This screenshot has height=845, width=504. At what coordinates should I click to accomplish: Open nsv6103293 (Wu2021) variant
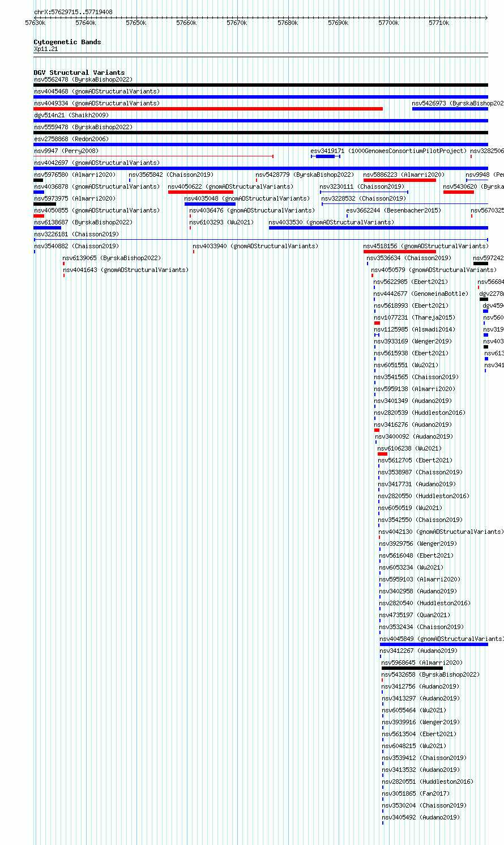coord(221,223)
